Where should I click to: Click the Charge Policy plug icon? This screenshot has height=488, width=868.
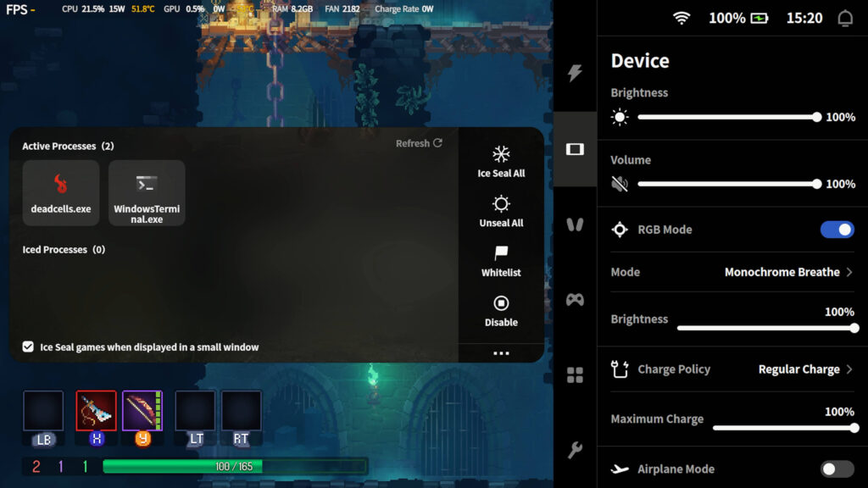coord(620,369)
